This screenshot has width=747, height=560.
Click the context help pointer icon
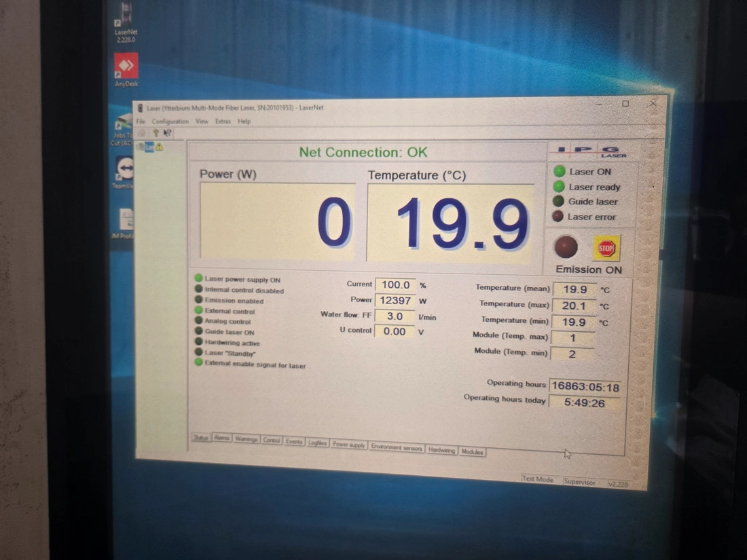click(x=167, y=133)
